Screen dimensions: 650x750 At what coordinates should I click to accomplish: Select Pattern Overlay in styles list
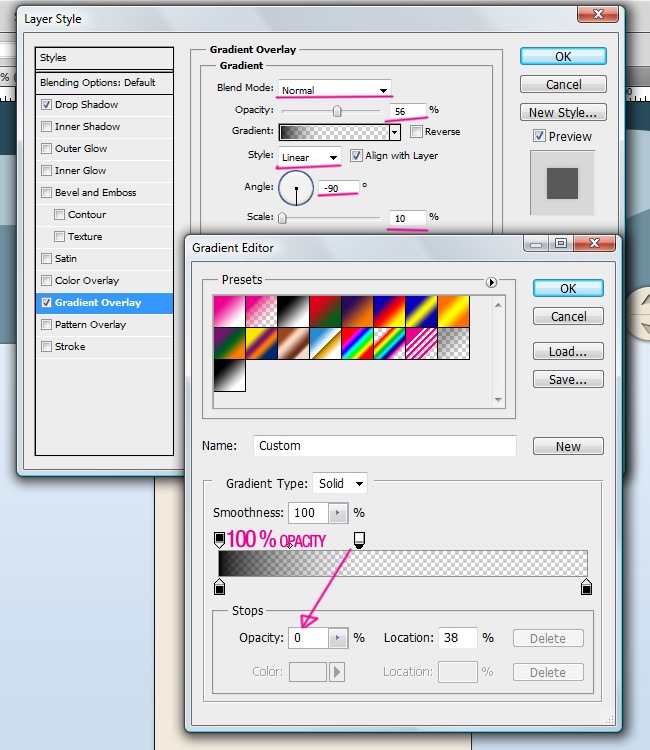click(x=90, y=325)
